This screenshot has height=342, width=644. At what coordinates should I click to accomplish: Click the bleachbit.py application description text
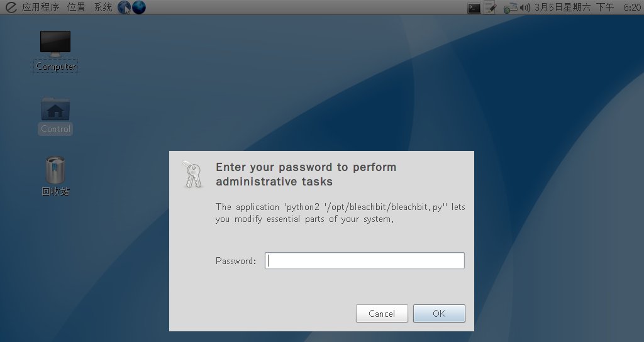click(x=340, y=212)
